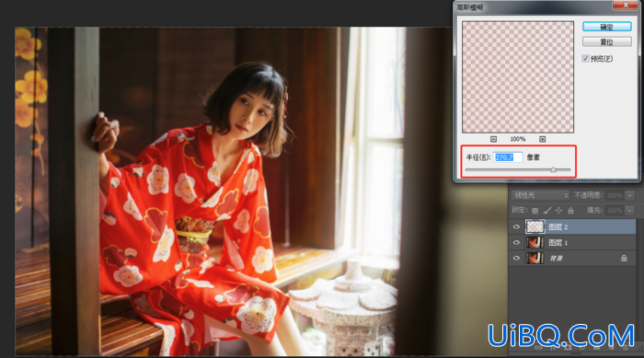Viewport: 644px width, 358px height.
Task: Click the 100% zoom value in dialog
Action: pos(517,139)
